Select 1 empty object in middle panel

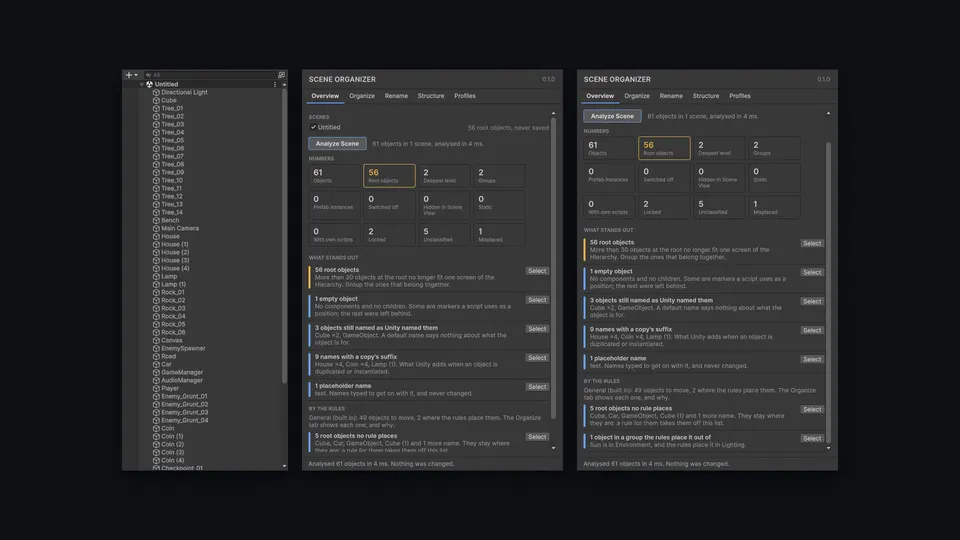tap(537, 300)
